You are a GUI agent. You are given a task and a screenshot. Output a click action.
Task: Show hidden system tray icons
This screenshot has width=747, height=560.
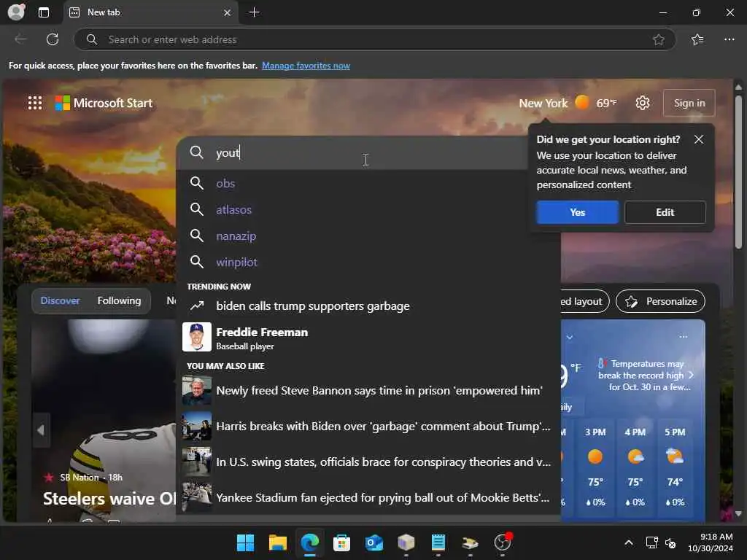tap(629, 542)
